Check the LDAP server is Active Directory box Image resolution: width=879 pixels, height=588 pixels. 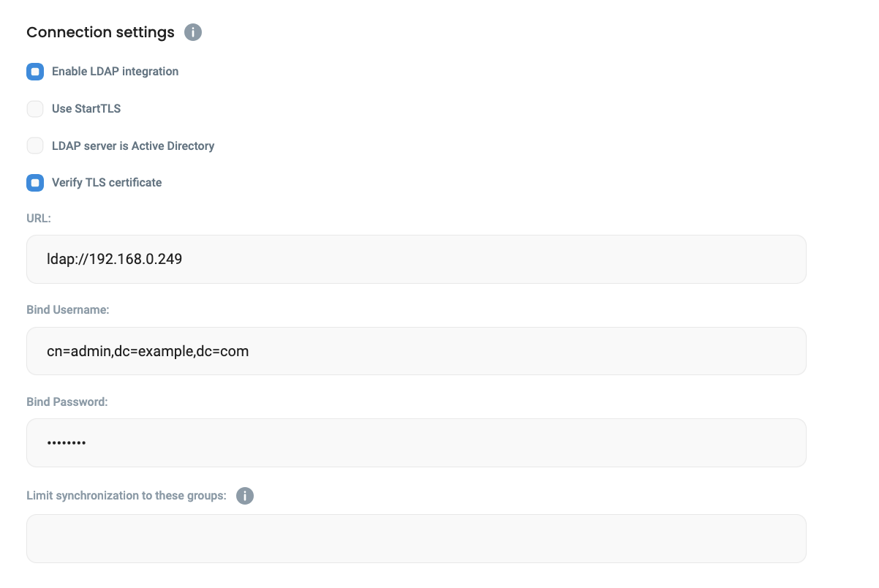[35, 146]
